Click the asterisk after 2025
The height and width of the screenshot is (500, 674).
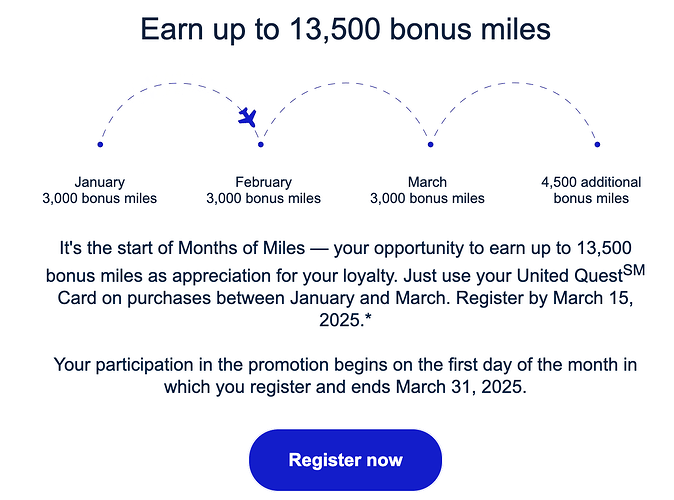pyautogui.click(x=368, y=319)
